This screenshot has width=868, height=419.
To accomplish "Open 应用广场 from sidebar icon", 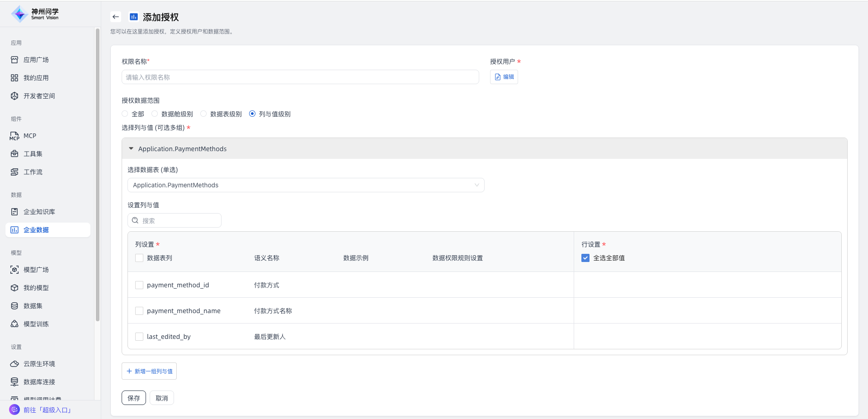I will click(14, 60).
